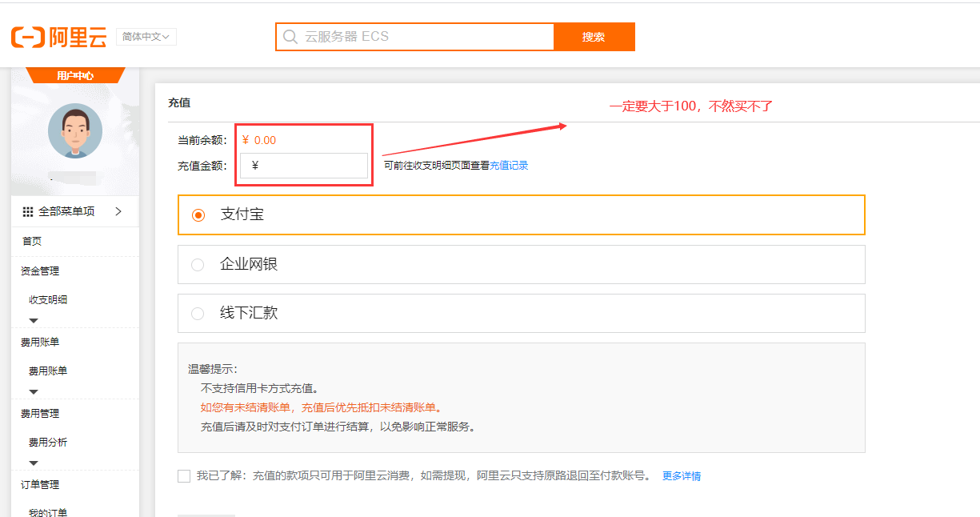Focus the 云服务器 ECS search box
This screenshot has width=980, height=517.
415,37
